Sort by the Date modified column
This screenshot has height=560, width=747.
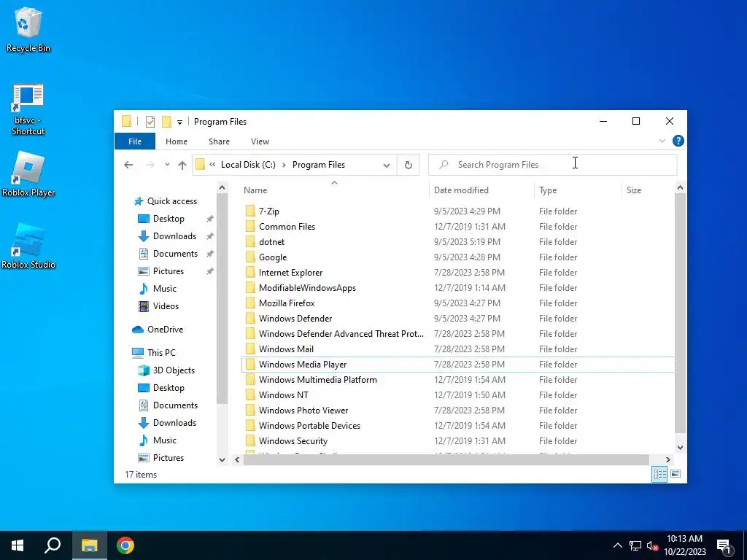(x=461, y=190)
